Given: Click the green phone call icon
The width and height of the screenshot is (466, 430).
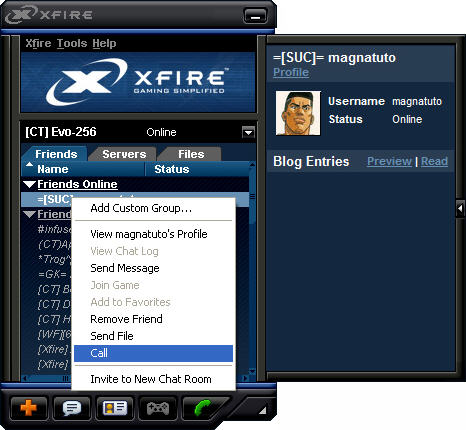Looking at the screenshot, I should pos(203,408).
